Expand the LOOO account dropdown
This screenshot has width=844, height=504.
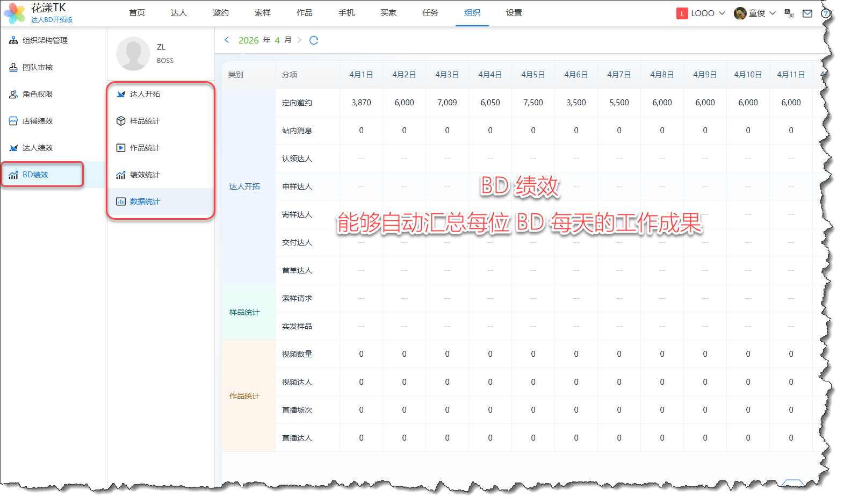(701, 13)
